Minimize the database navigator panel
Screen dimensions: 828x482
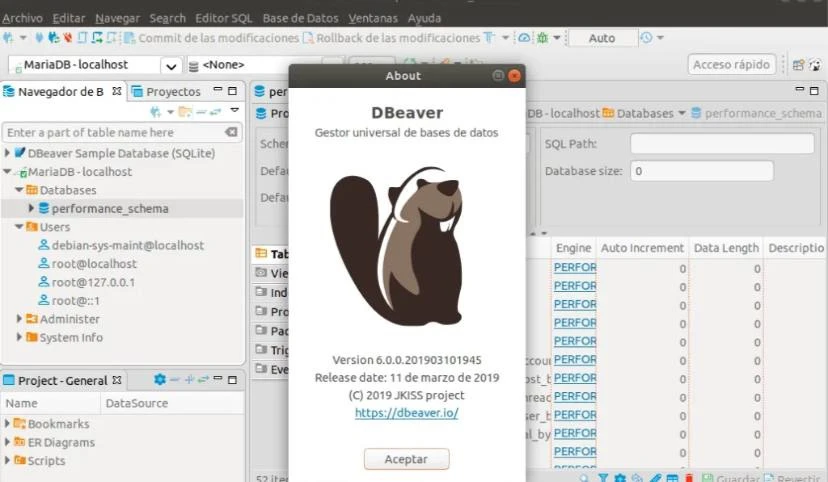click(x=218, y=90)
